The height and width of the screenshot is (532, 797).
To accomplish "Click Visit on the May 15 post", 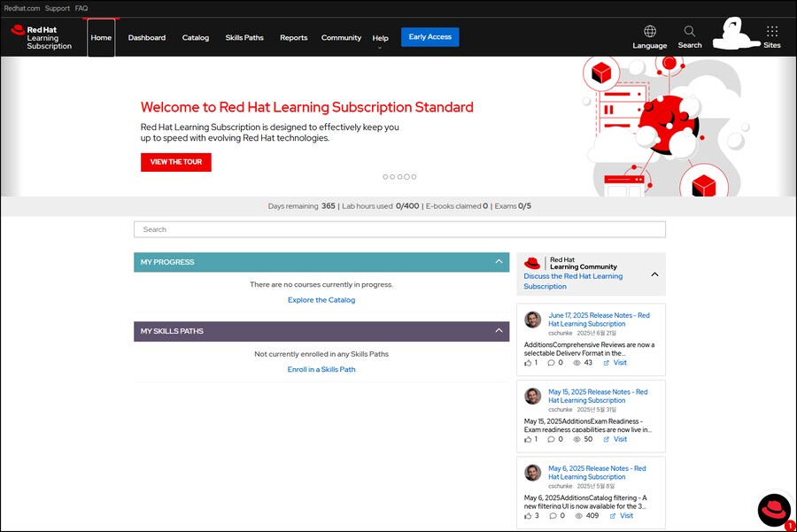I will pos(620,439).
